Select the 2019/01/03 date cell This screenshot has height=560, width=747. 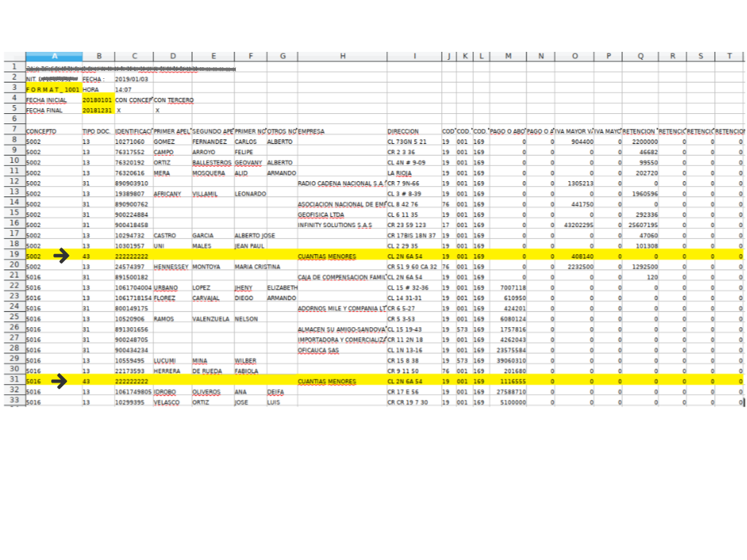pyautogui.click(x=133, y=79)
